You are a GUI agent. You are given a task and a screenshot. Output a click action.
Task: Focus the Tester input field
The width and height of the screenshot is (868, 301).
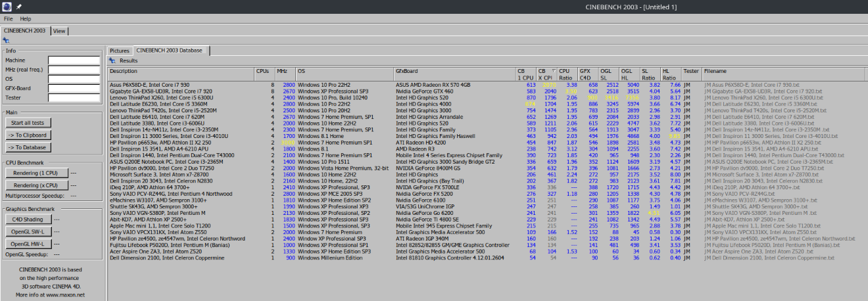coord(73,97)
